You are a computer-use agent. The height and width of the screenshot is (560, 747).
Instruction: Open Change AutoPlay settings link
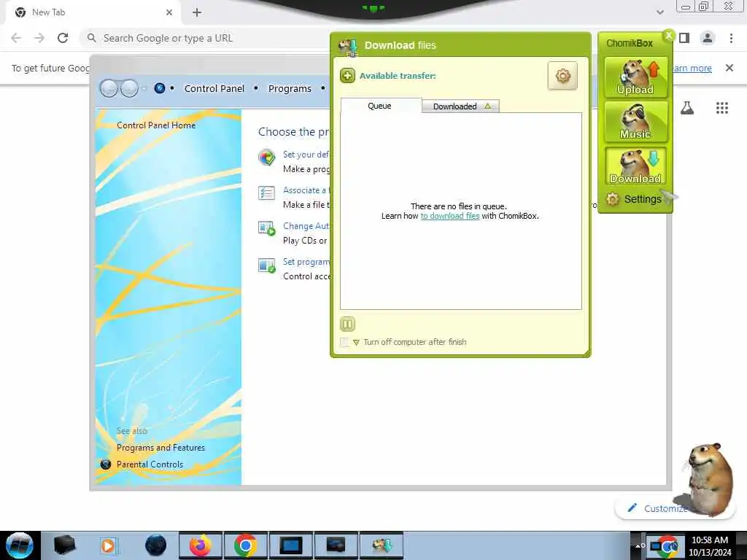tap(306, 226)
